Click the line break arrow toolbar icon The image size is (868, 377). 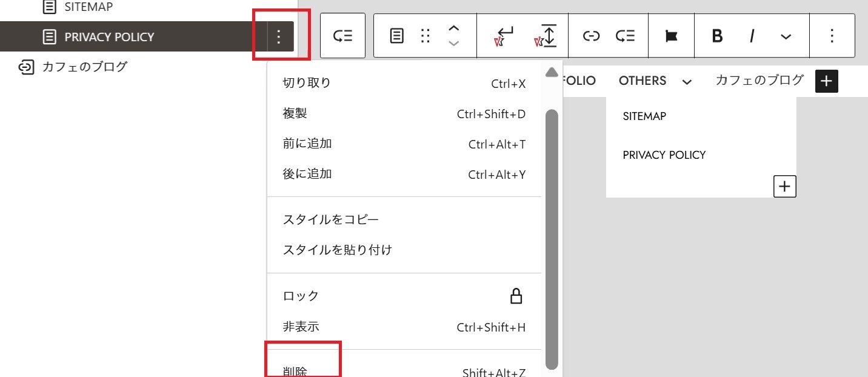pos(504,36)
